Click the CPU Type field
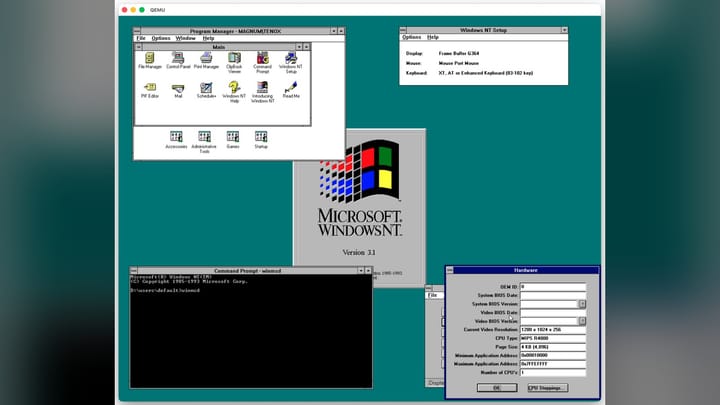Image resolution: width=720 pixels, height=405 pixels. tap(553, 338)
